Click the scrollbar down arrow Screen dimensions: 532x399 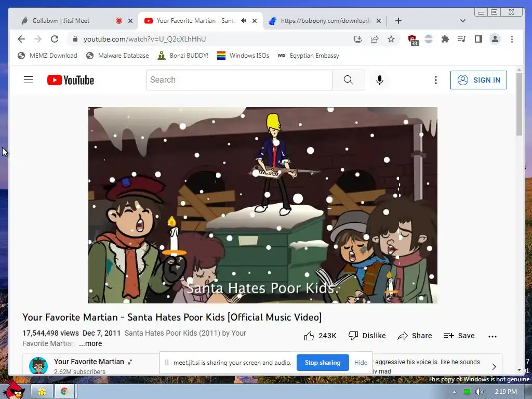pos(519,370)
